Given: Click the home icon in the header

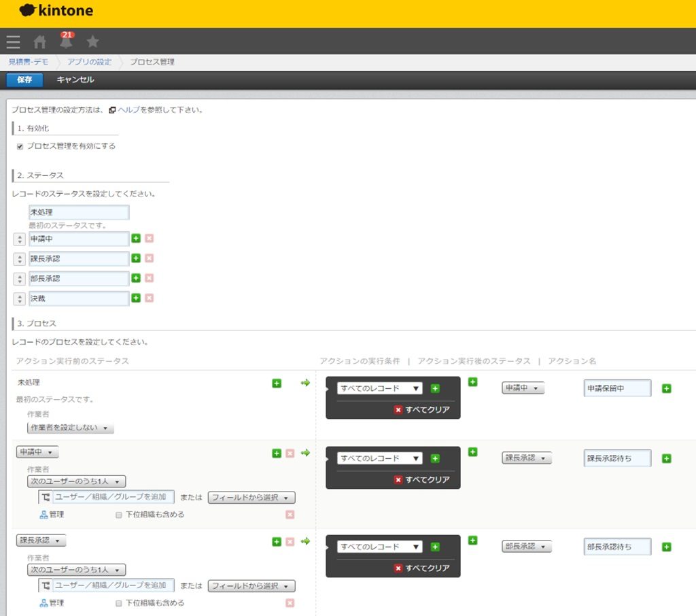Looking at the screenshot, I should [x=39, y=41].
